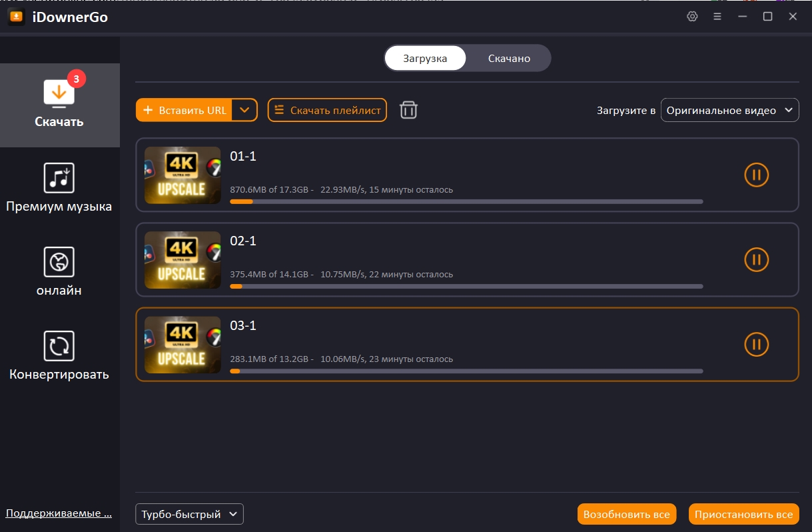Click the red badge showing 3 downloads
Screen dimensions: 812x532
77,79
